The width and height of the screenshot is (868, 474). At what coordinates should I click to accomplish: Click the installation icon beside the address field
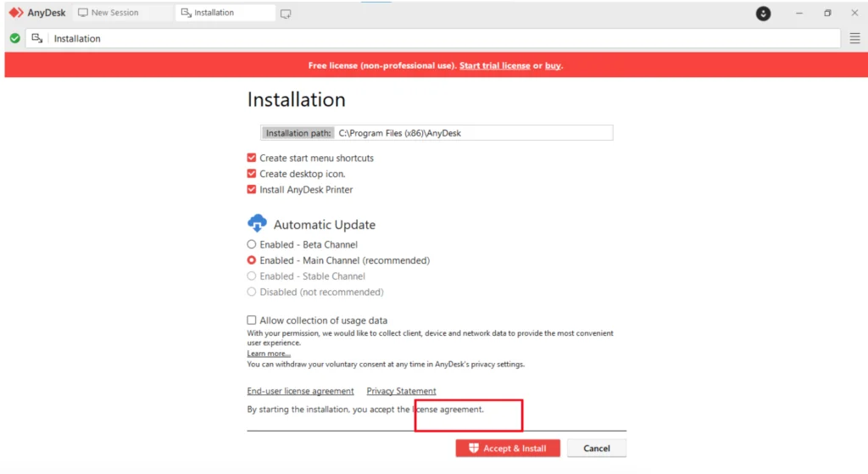point(37,38)
